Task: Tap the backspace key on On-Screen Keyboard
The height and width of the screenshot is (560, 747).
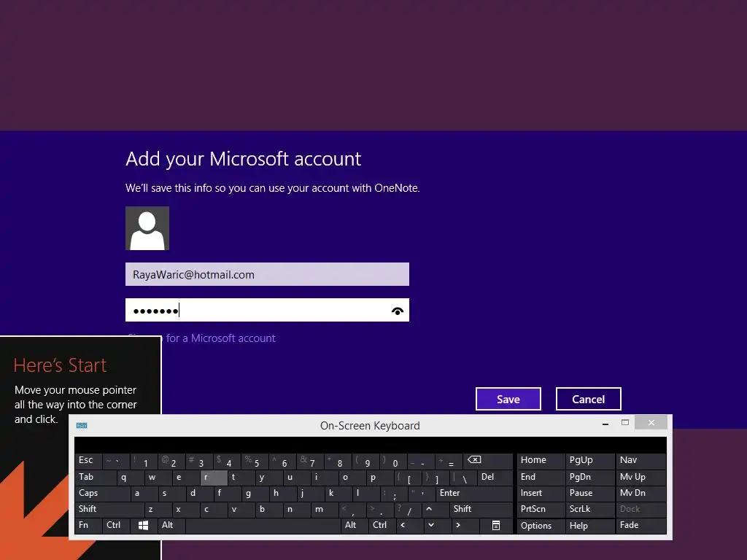Action: 488,461
